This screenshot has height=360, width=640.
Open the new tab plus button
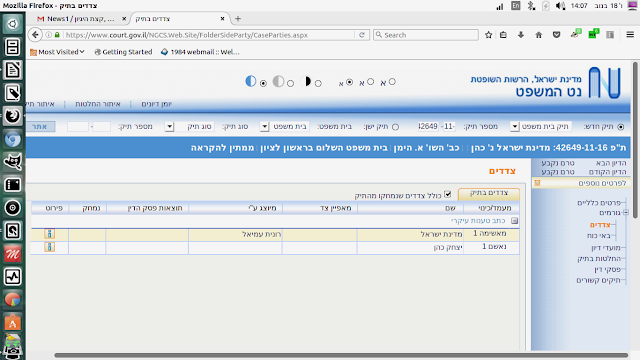(238, 19)
